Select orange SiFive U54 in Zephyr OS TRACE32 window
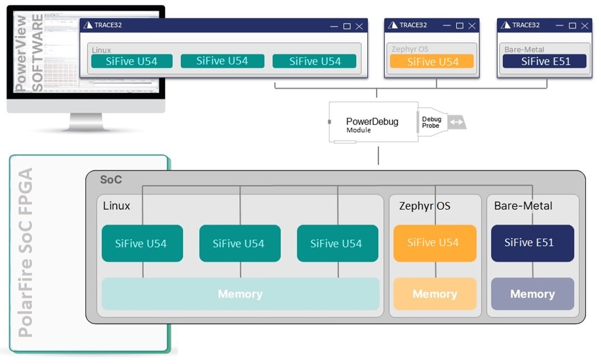This screenshot has height=364, width=601. (x=432, y=61)
